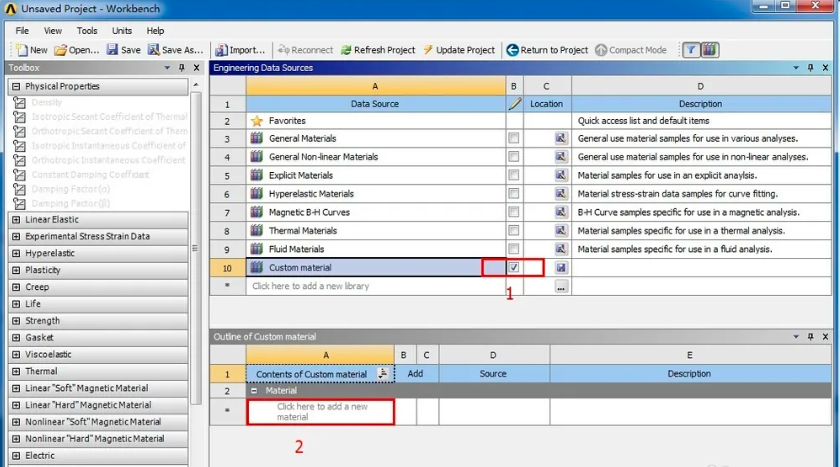Click the Explicit Materials library book icon

257,175
